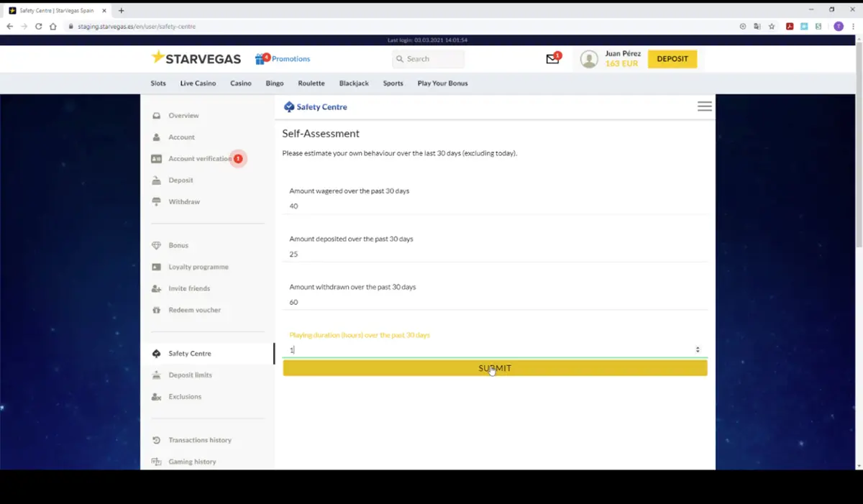This screenshot has height=504, width=863.
Task: Click the amount deposited input field
Action: [495, 255]
